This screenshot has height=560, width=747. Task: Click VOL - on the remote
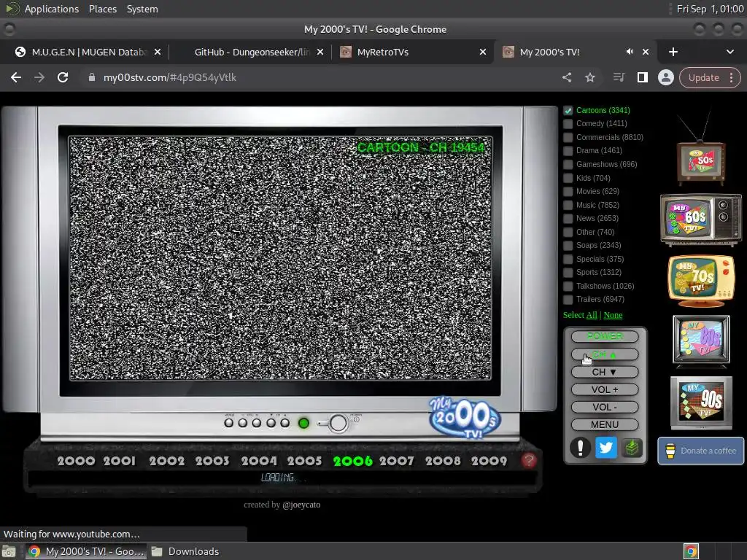pos(605,407)
